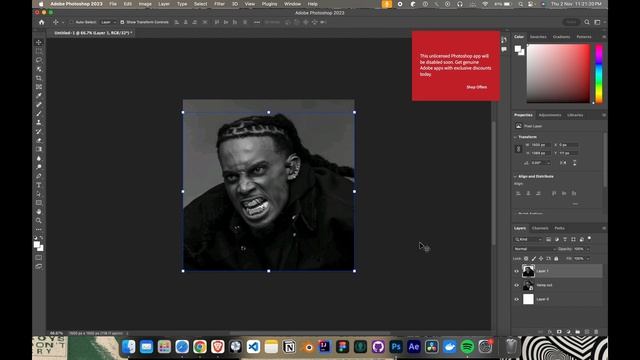Collapse the Transform section
Viewport: 640px width, 360px height.
[x=516, y=137]
